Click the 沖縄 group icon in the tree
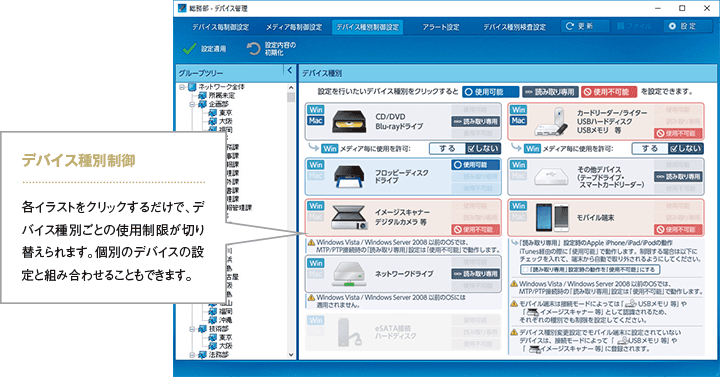The width and height of the screenshot is (720, 377). tap(213, 320)
